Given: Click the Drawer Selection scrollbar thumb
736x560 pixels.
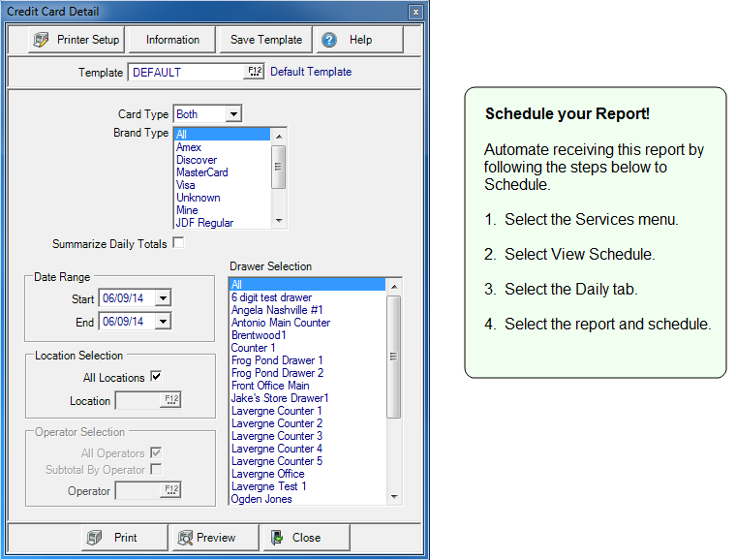Looking at the screenshot, I should click(393, 356).
